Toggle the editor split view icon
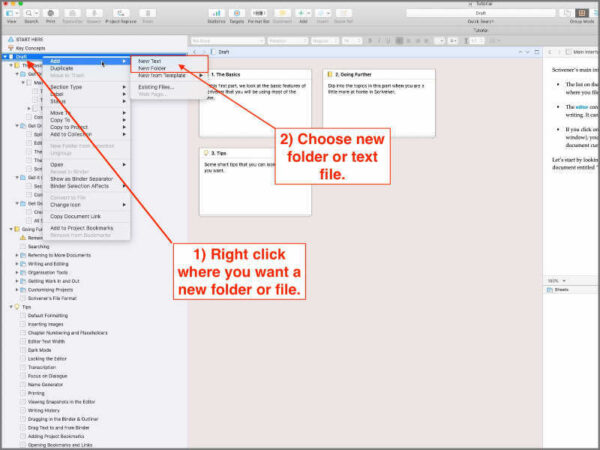600x450 pixels. 536,52
